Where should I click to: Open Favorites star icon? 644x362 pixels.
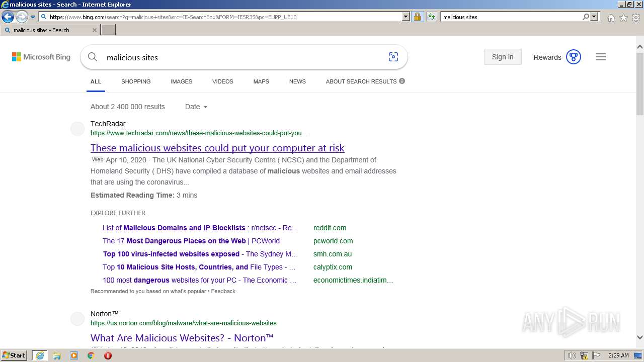(623, 18)
